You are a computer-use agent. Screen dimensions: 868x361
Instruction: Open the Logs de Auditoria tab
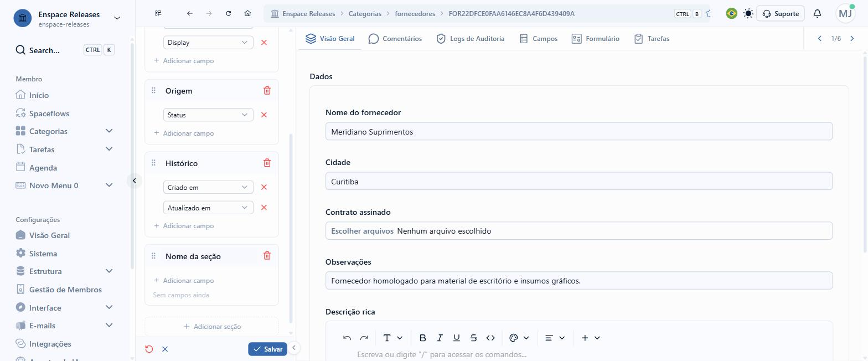click(x=470, y=39)
